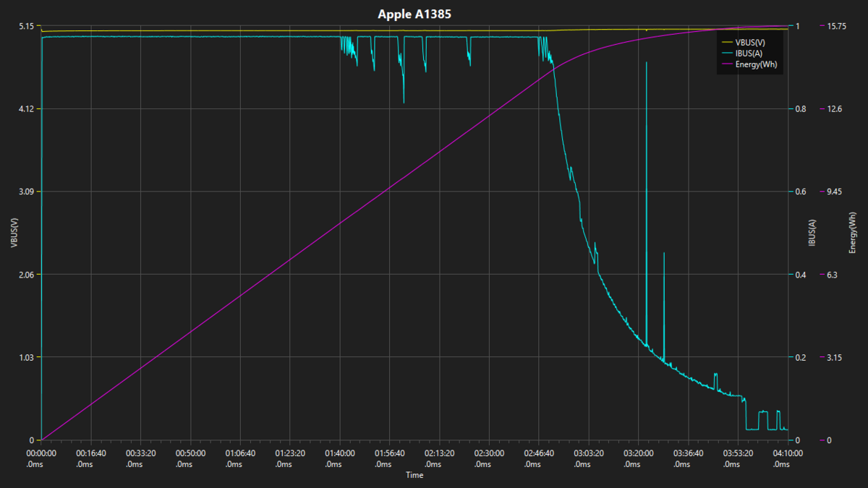Click the 03:53:20 time tick label
868x488 pixels.
[x=739, y=453]
